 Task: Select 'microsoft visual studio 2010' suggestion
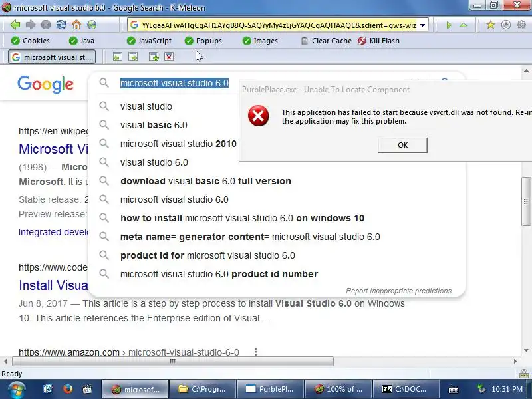point(178,144)
